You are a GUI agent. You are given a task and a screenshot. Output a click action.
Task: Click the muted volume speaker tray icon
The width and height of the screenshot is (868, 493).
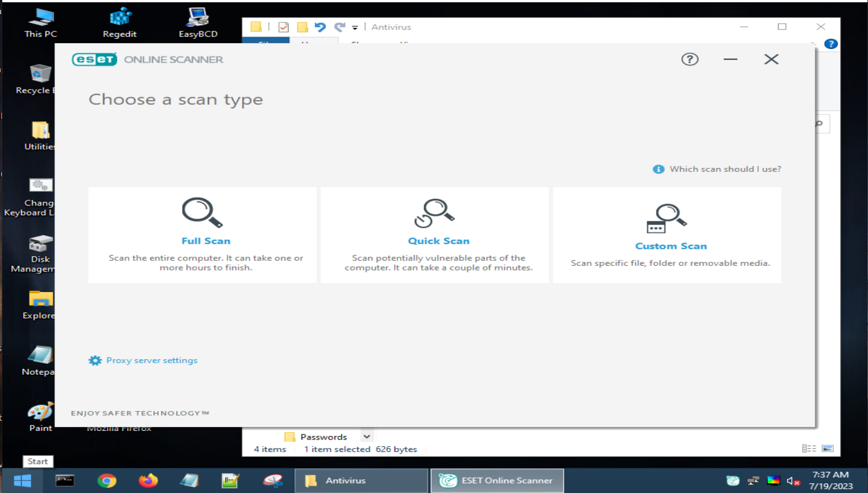pyautogui.click(x=793, y=481)
